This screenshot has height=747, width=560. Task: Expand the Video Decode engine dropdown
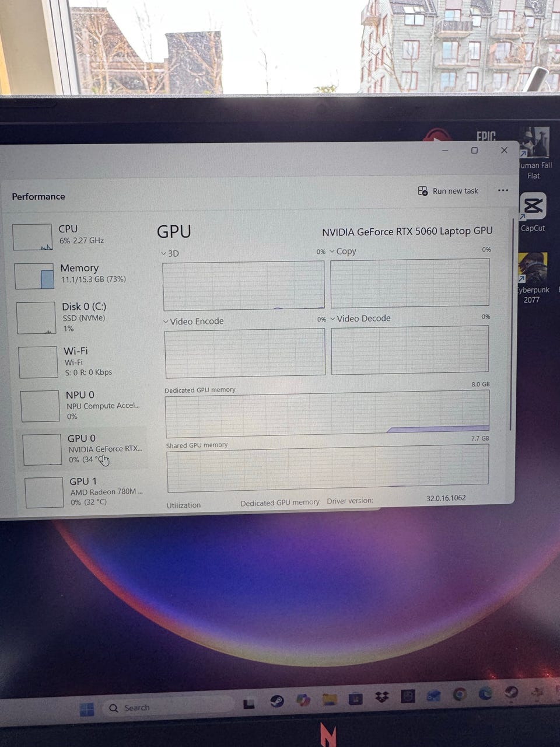pos(360,319)
